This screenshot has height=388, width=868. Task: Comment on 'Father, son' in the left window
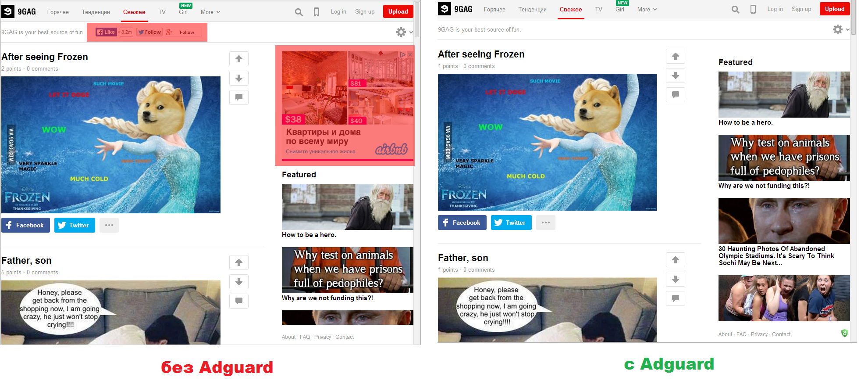[239, 301]
